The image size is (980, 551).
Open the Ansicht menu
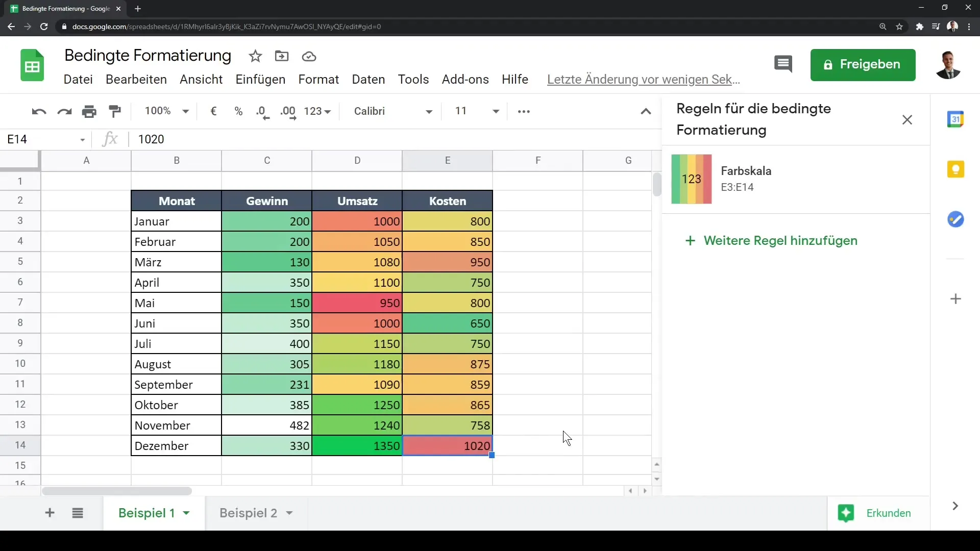click(x=201, y=80)
